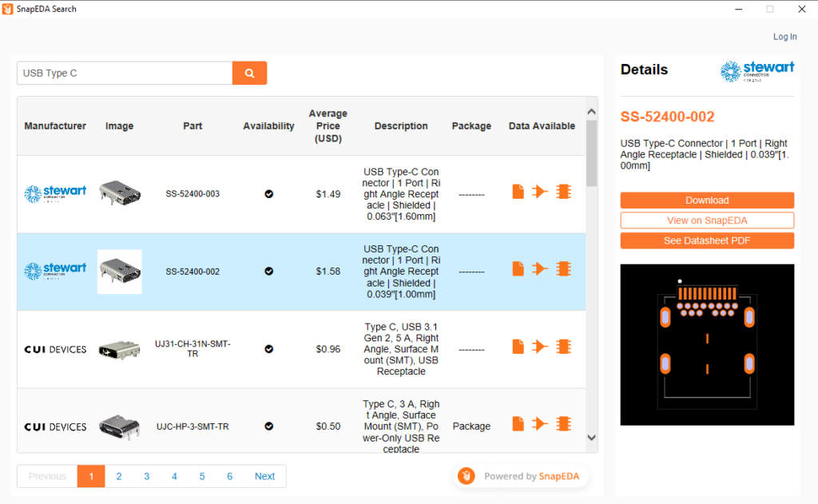Click SnapEDA app icon in title bar
The width and height of the screenshot is (818, 504).
click(x=8, y=9)
